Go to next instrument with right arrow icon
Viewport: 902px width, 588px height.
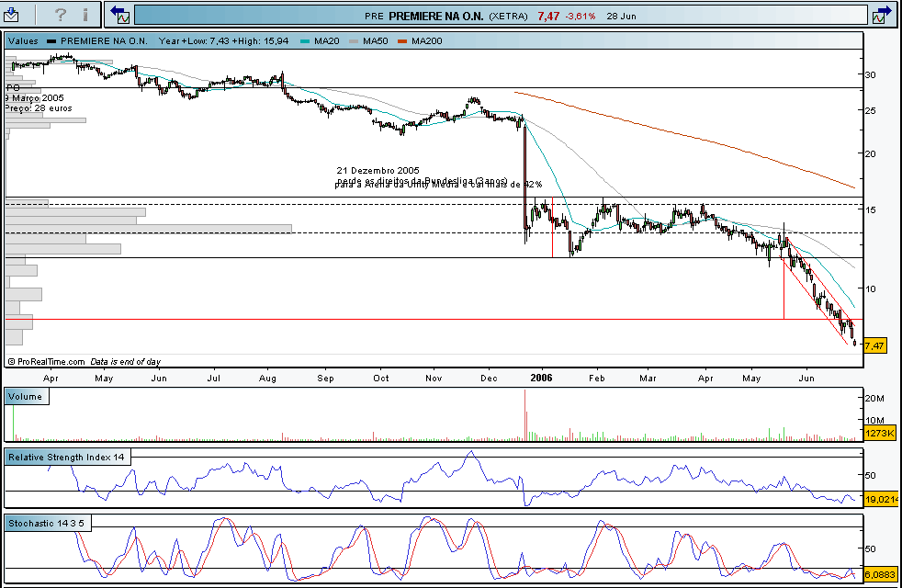tap(882, 15)
